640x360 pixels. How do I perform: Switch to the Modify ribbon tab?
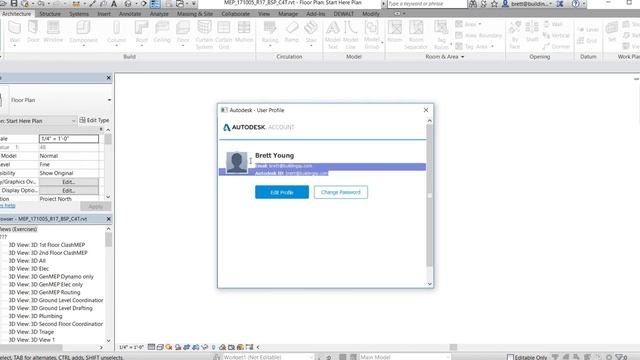[371, 13]
